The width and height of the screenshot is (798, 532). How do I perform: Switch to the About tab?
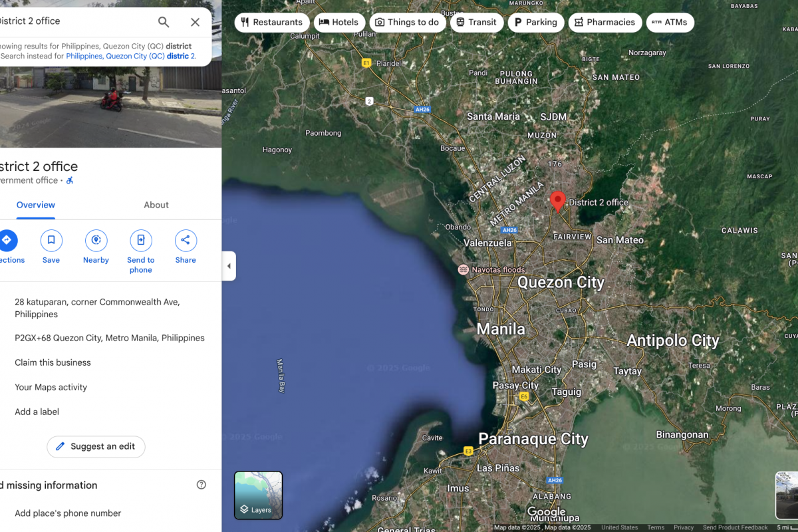coord(156,205)
